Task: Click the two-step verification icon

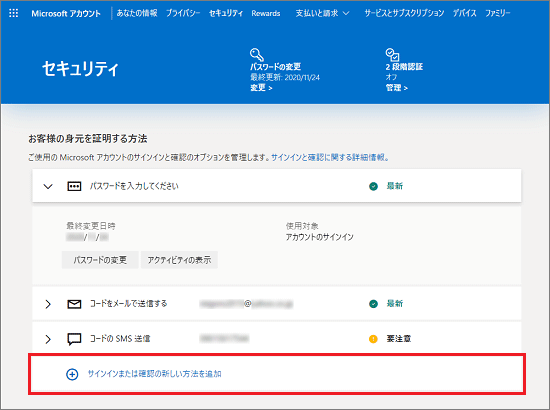Action: click(x=392, y=55)
